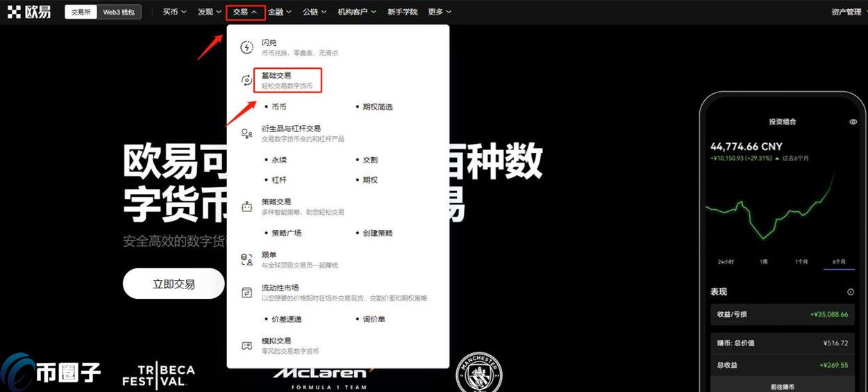Image resolution: width=868 pixels, height=392 pixels.
Task: Click the 44,774.66 CNY portfolio value
Action: tap(746, 147)
